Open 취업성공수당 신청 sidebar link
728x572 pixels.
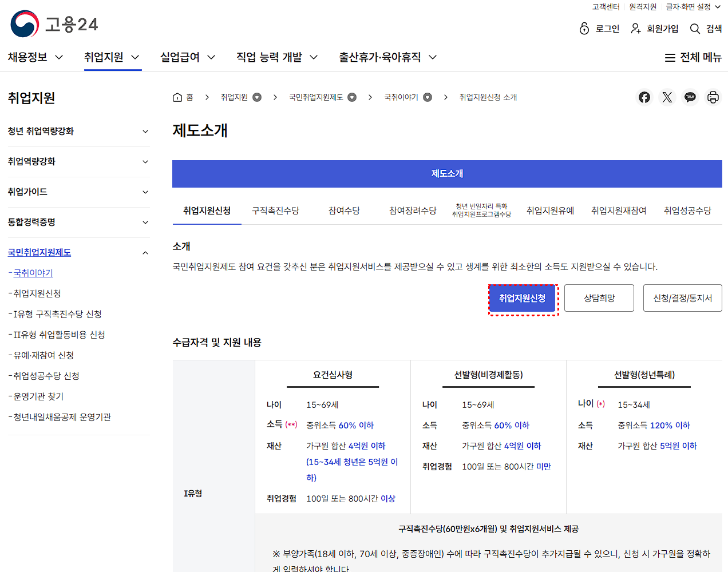coord(46,376)
